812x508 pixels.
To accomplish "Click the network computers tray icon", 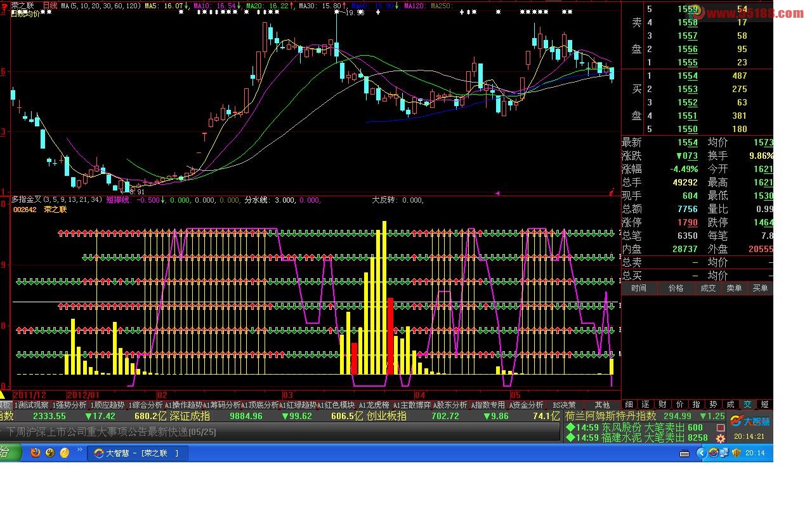I will [x=714, y=453].
